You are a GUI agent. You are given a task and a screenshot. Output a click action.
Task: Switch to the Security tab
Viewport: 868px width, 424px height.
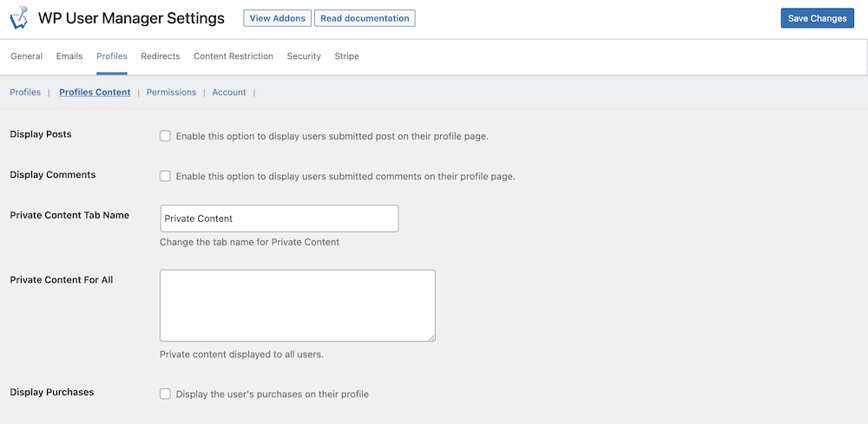click(304, 55)
